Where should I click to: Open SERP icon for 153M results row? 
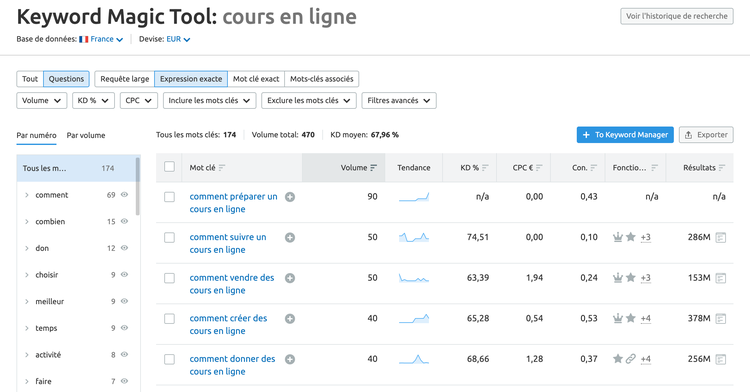tap(721, 278)
